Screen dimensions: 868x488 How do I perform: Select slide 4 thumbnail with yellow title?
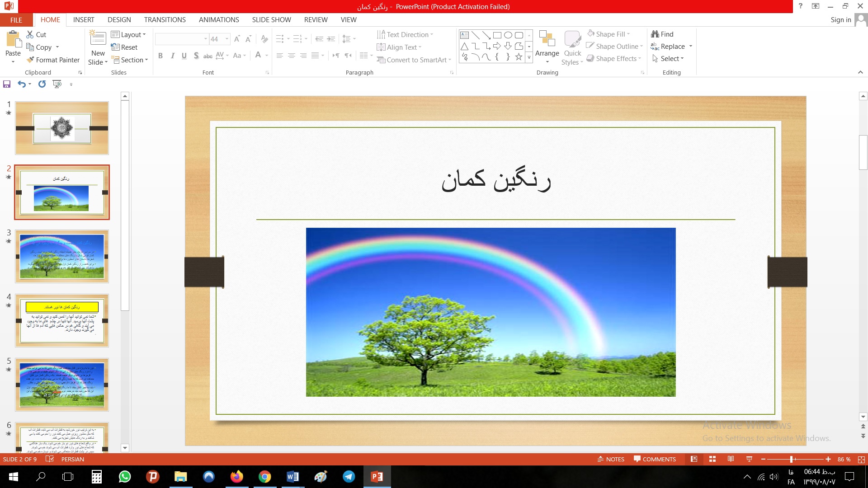[62, 320]
